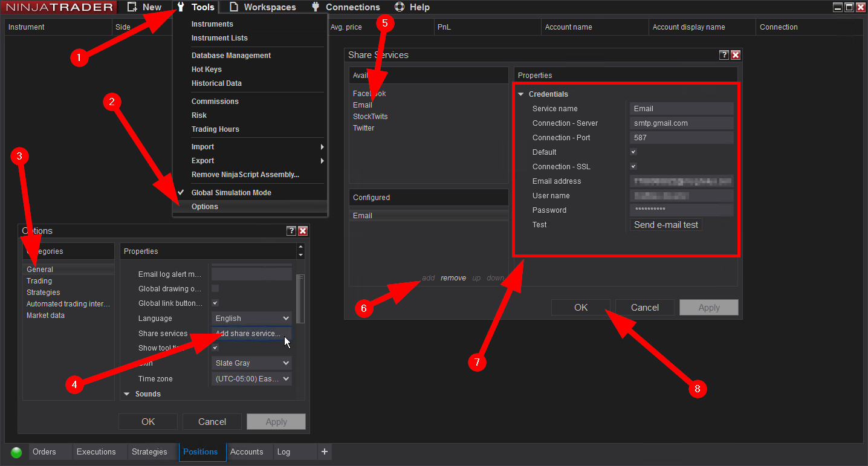Open the New menu
868x466 pixels.
tap(145, 7)
